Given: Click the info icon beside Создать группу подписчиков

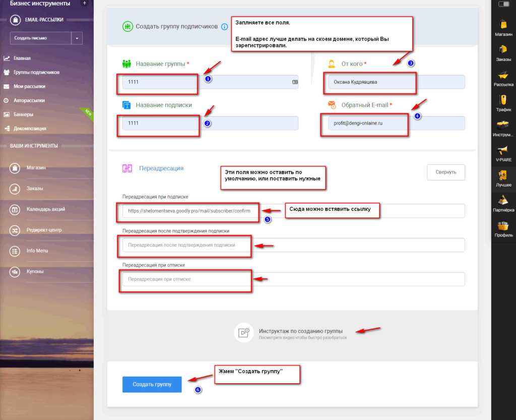Looking at the screenshot, I should tap(224, 27).
